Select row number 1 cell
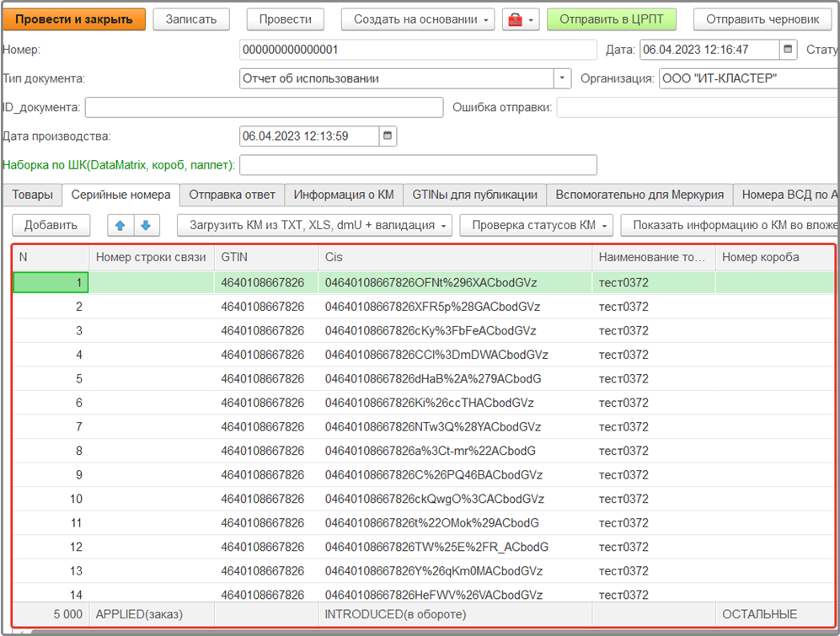Viewport: 840px width, 636px height. [51, 282]
